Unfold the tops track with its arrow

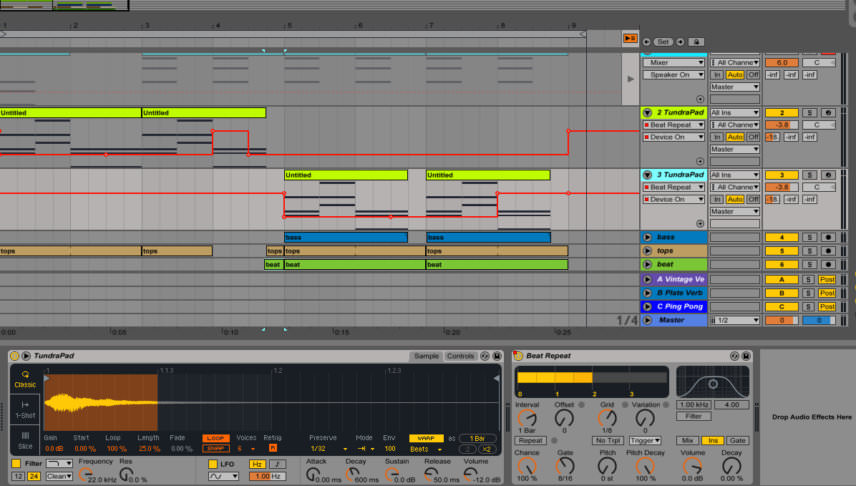tap(647, 251)
